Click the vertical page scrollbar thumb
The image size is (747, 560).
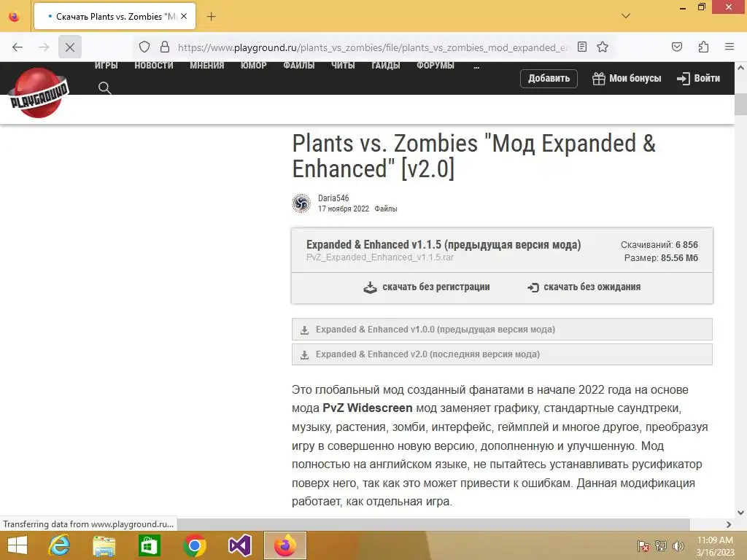click(x=740, y=105)
